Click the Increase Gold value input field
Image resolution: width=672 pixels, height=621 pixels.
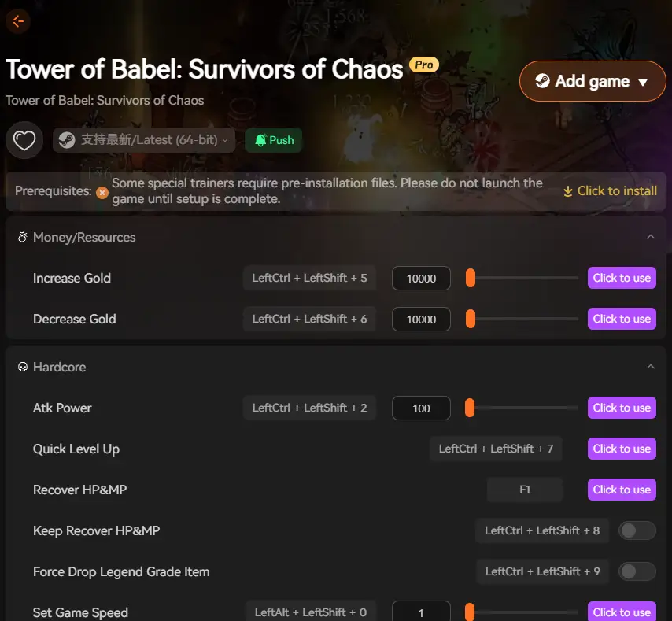click(420, 278)
